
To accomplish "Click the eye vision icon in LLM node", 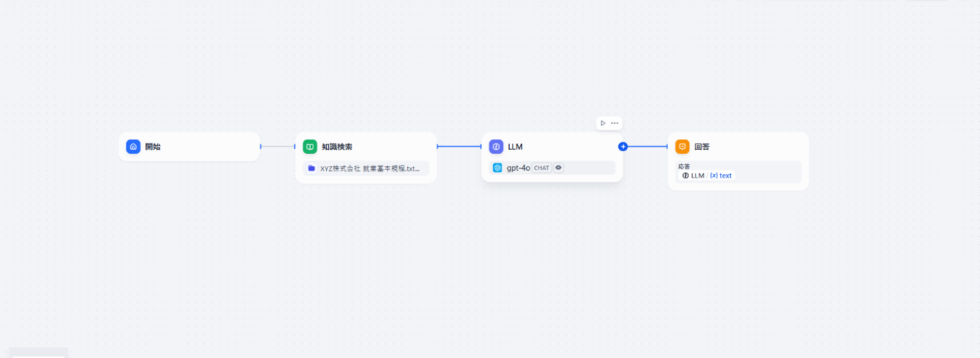I will 559,168.
